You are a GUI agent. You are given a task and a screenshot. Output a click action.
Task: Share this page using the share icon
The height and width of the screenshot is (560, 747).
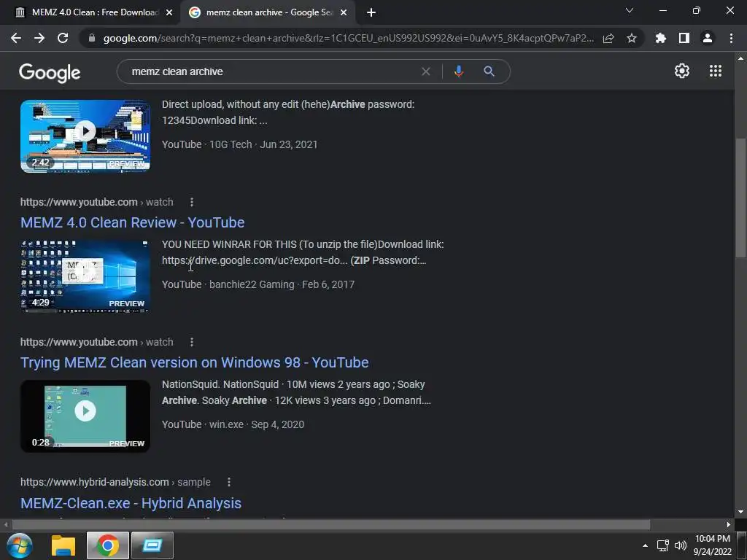point(608,38)
